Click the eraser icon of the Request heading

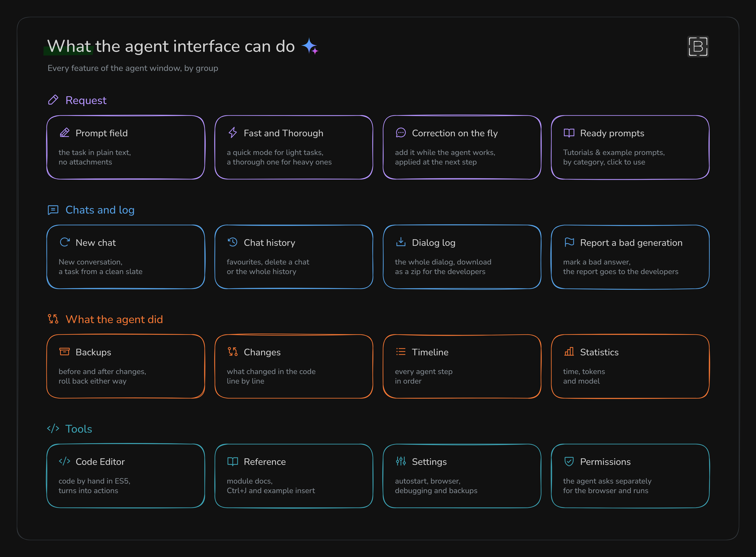coord(53,100)
